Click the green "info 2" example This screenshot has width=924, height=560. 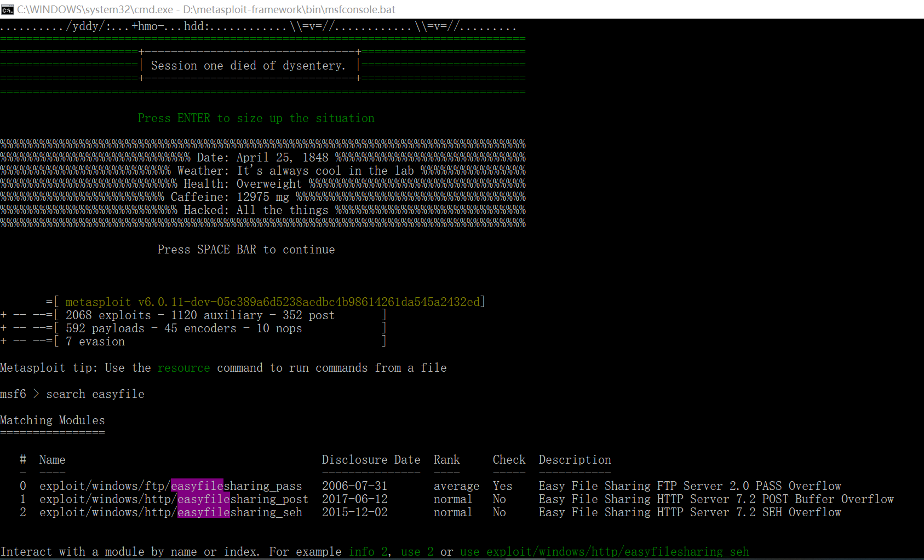click(368, 552)
